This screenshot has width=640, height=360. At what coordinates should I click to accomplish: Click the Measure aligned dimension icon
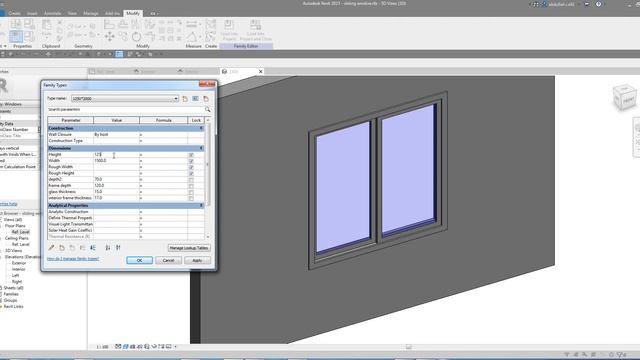tap(191, 24)
